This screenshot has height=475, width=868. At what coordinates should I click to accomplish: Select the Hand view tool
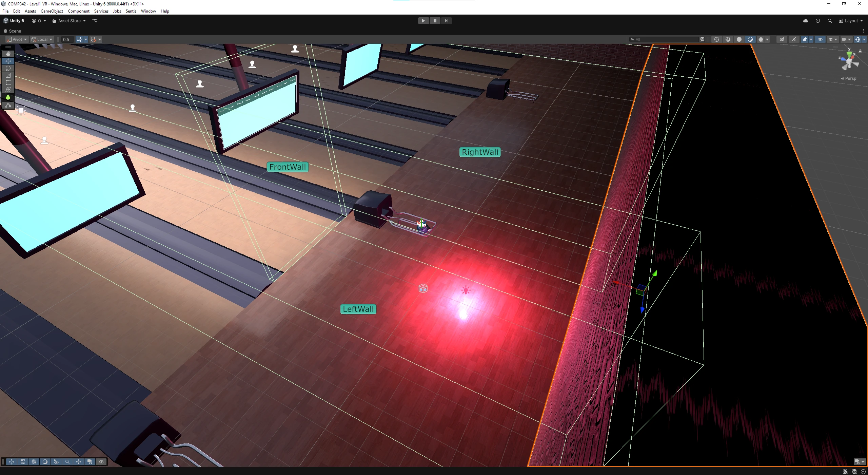click(x=8, y=54)
